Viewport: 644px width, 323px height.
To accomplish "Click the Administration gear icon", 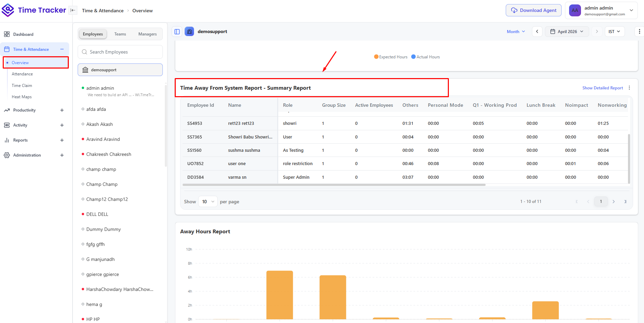I will pyautogui.click(x=7, y=155).
